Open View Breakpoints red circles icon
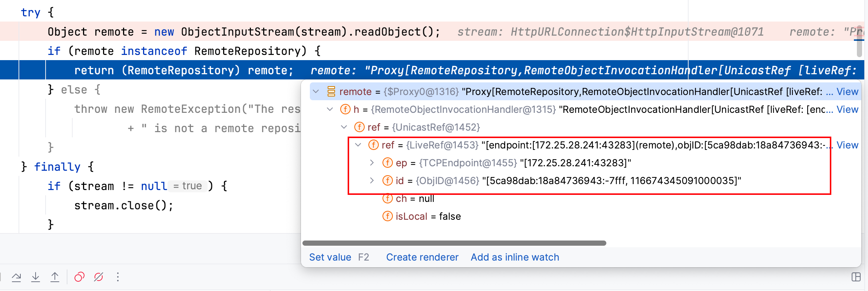 pos(79,277)
